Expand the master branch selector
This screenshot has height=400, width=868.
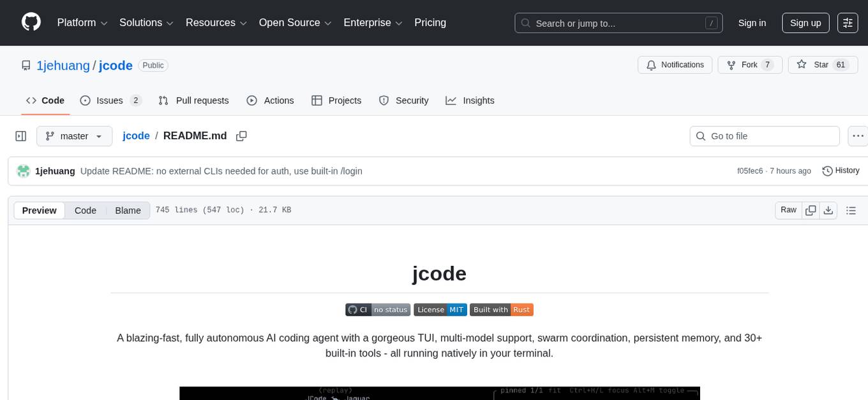[x=74, y=135]
